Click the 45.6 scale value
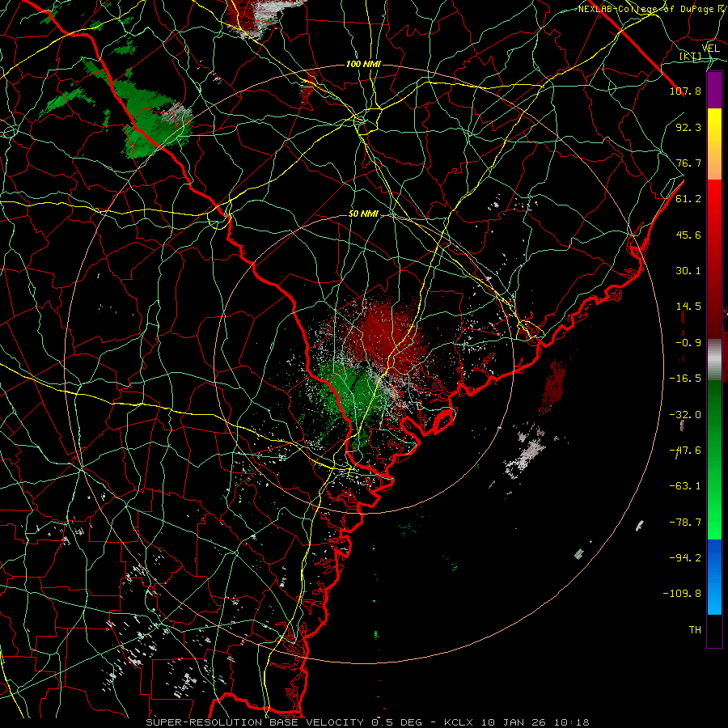 (x=688, y=235)
